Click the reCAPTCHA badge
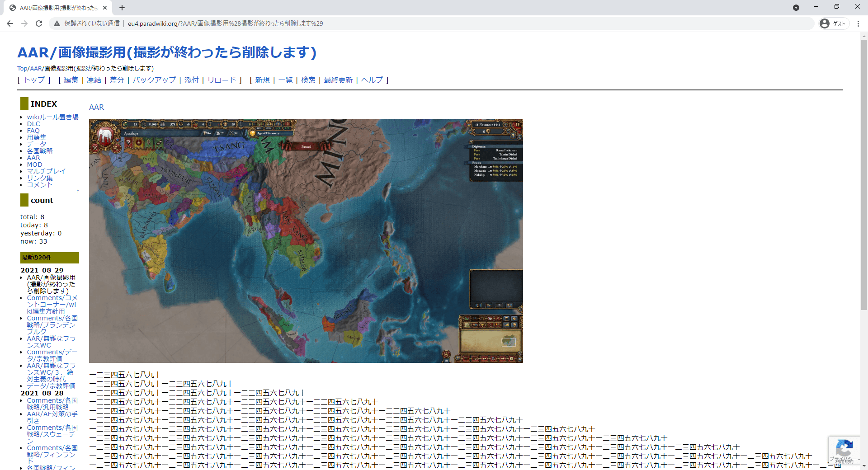The image size is (868, 470). [x=844, y=450]
